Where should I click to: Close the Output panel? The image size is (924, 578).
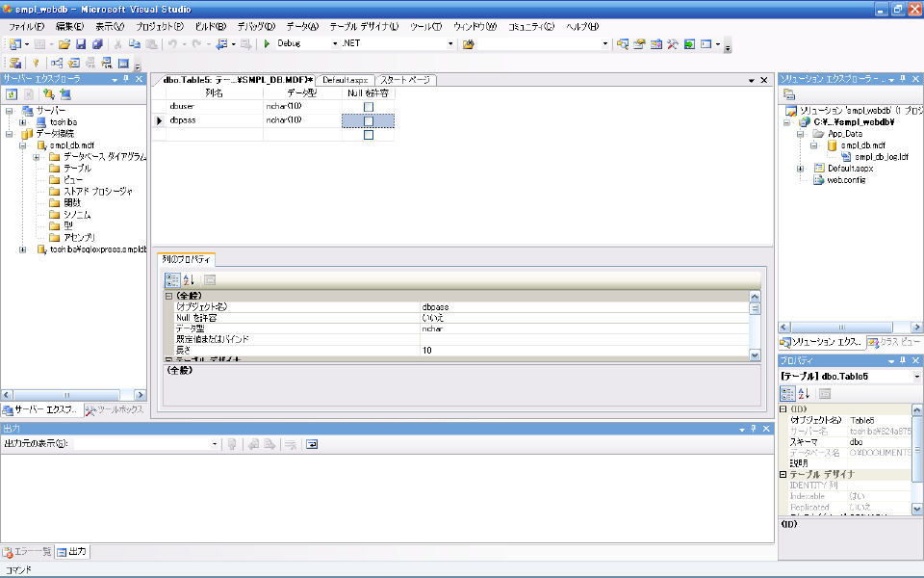766,429
